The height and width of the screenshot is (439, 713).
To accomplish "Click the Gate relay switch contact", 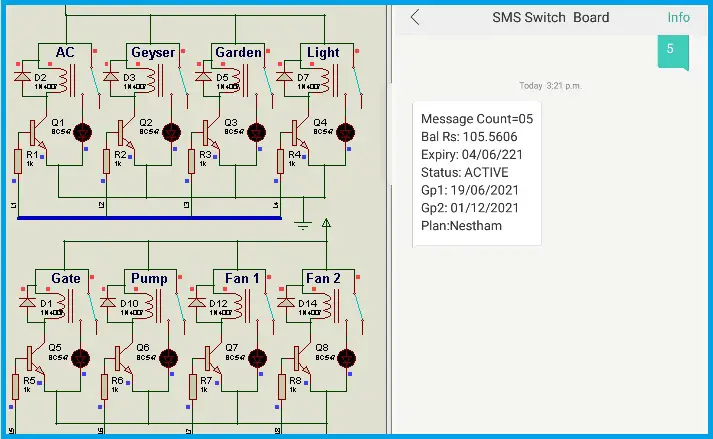I will (x=93, y=307).
